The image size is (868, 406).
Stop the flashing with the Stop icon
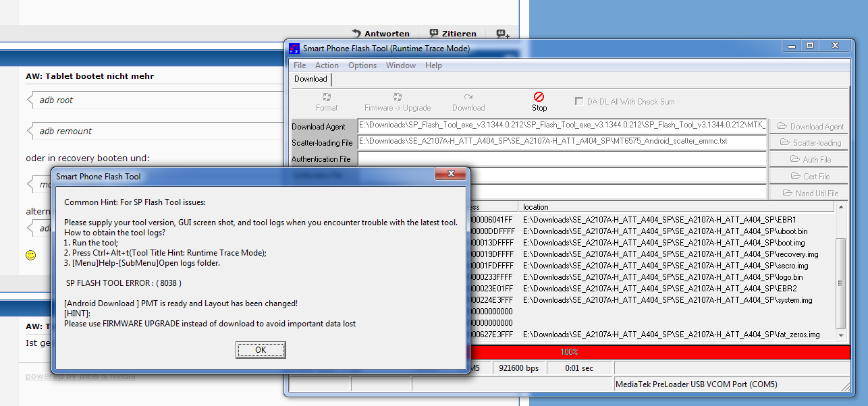point(539,103)
